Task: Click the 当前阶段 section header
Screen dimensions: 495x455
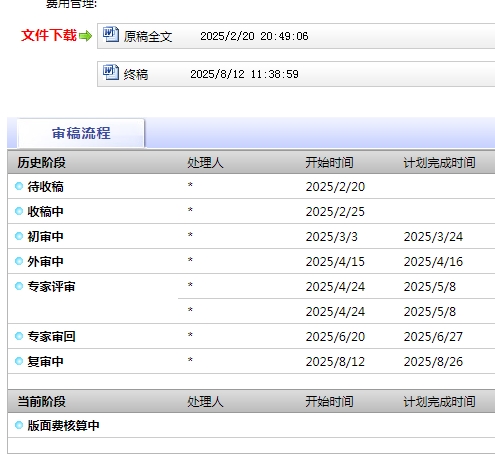Action: tap(42, 401)
